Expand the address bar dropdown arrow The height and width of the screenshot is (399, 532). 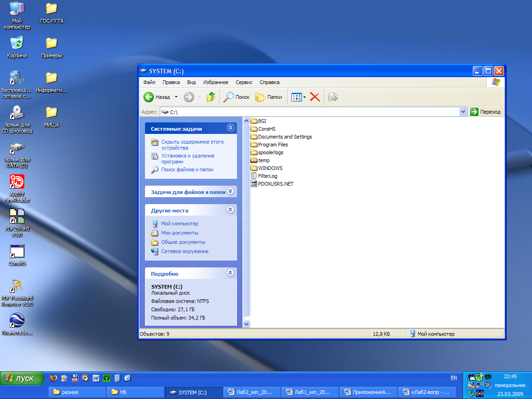[463, 112]
